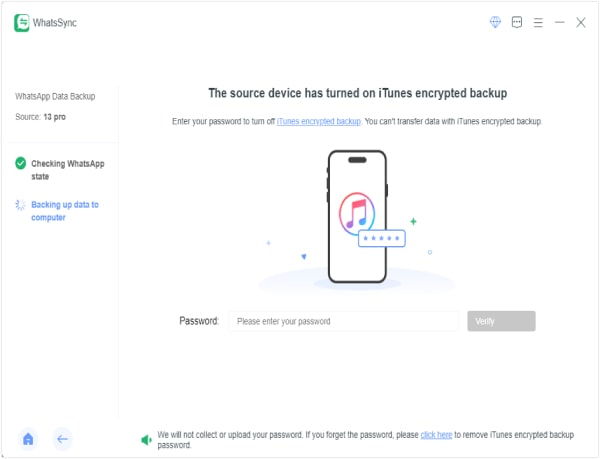The height and width of the screenshot is (459, 600).
Task: Click the 'WhatsApp Data Backup' heading
Action: point(55,96)
